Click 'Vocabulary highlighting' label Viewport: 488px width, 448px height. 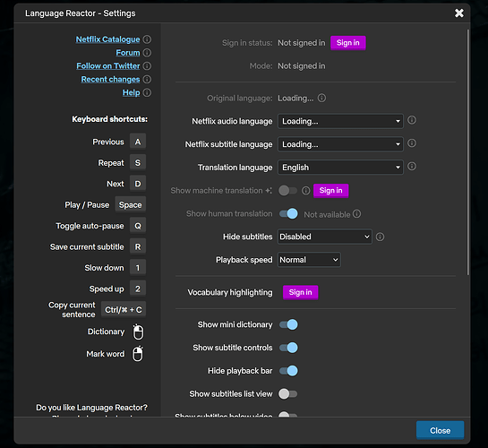point(230,292)
